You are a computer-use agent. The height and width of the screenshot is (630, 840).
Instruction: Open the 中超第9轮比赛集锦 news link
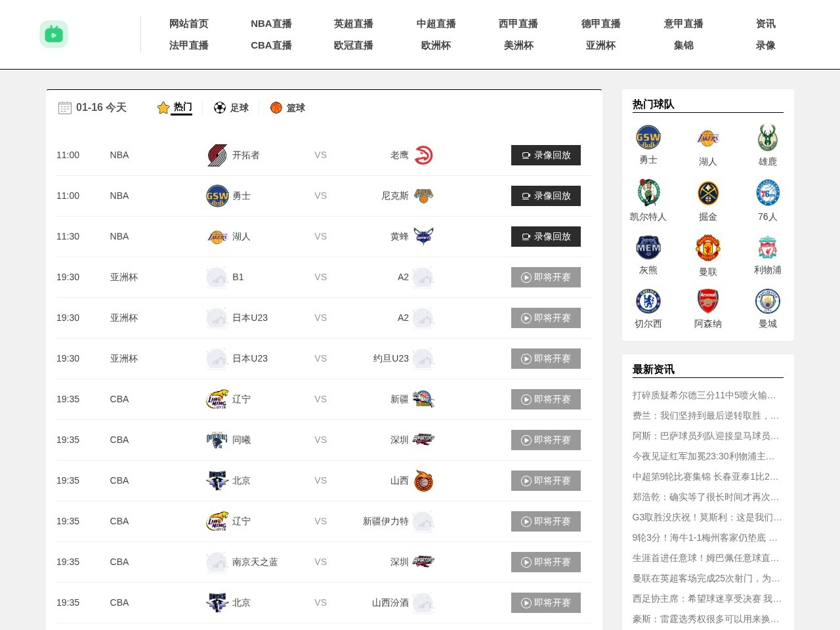705,476
